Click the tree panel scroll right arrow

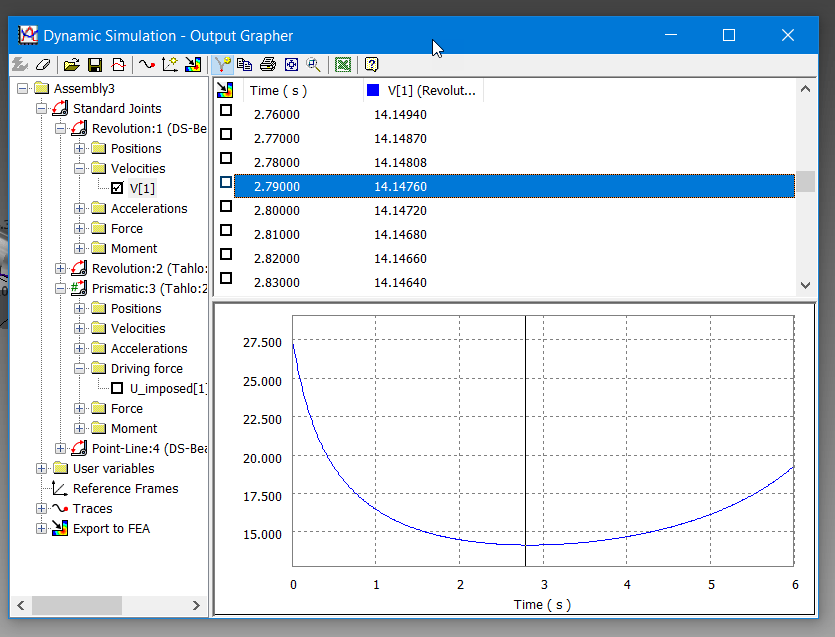[x=196, y=606]
